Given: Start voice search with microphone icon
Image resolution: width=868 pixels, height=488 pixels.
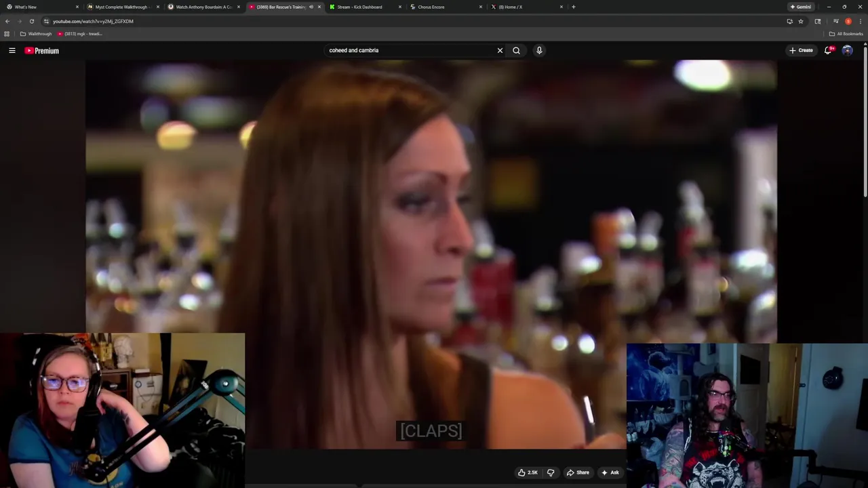Looking at the screenshot, I should pos(539,50).
